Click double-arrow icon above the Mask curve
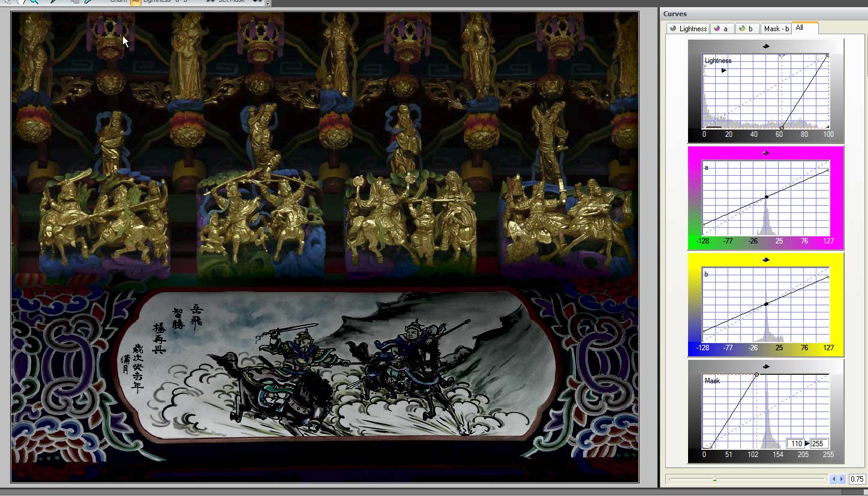The image size is (868, 496). click(766, 366)
